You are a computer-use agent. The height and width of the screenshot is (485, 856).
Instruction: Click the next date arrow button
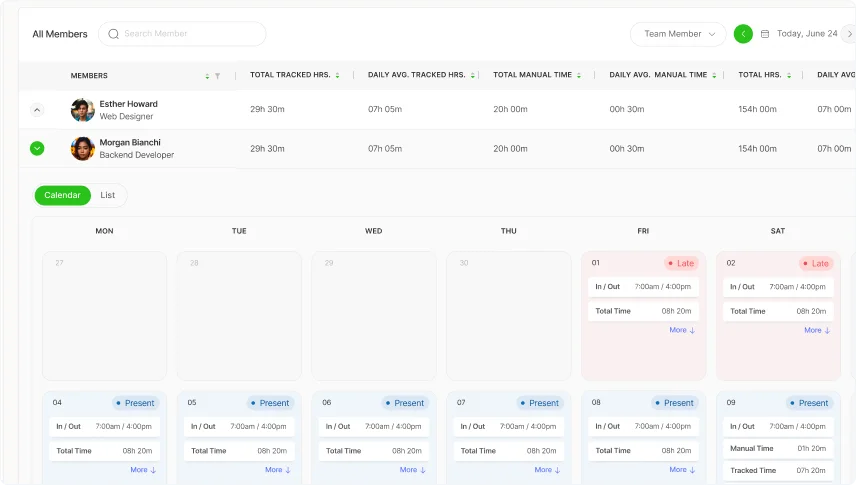(848, 34)
